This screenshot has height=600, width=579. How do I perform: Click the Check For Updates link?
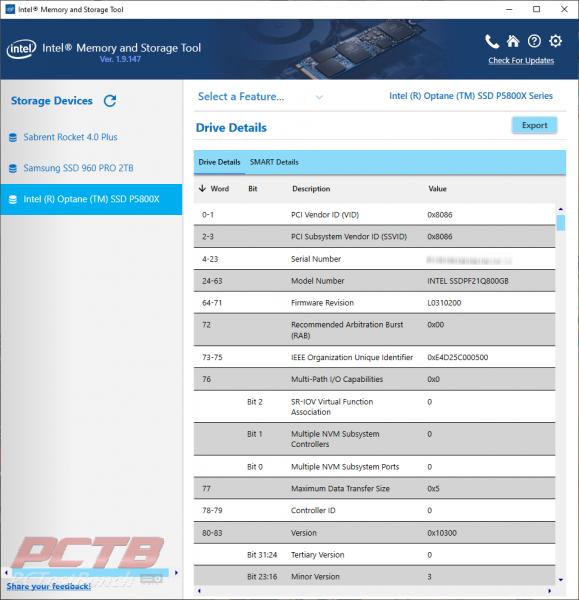point(521,60)
